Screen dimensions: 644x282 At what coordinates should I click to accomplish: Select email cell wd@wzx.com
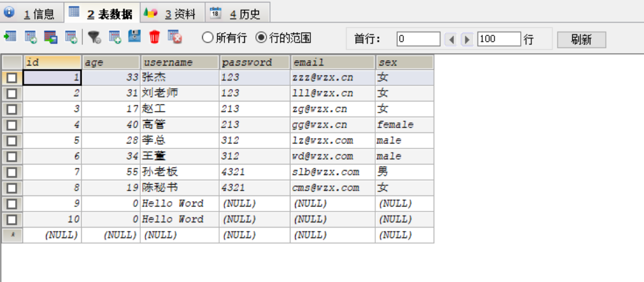(x=333, y=156)
